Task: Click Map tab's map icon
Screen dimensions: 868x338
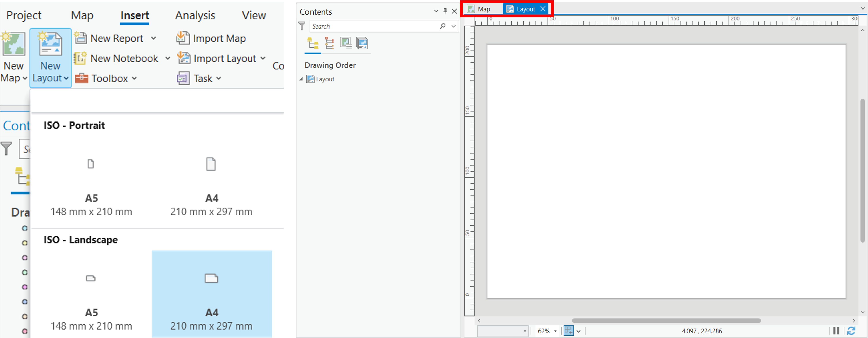Action: (471, 9)
